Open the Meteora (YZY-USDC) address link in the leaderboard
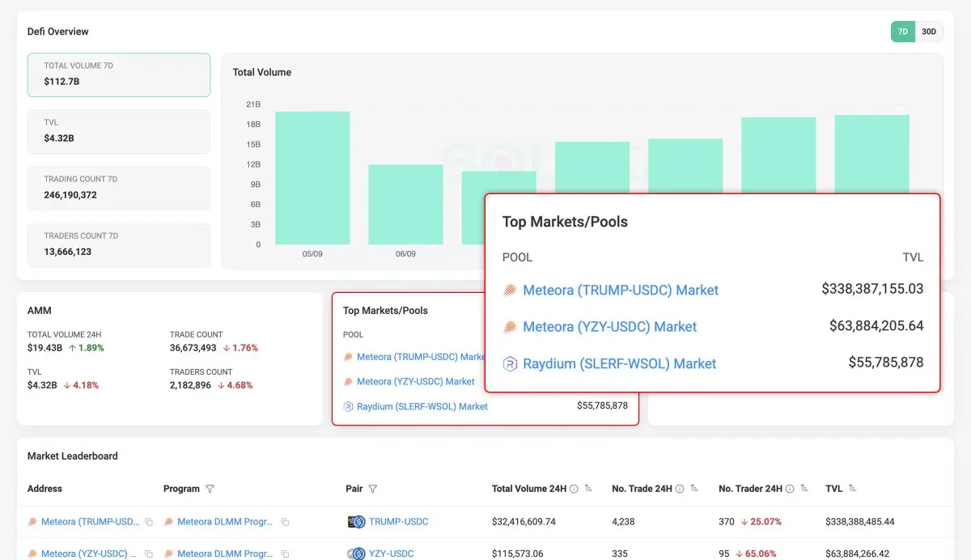The image size is (971, 560). point(89,554)
